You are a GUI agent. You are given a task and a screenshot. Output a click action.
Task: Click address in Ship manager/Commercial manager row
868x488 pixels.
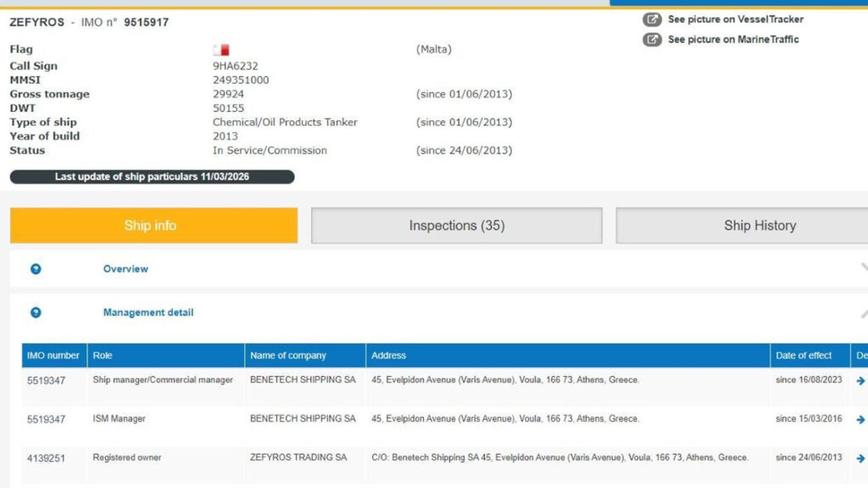(505, 380)
